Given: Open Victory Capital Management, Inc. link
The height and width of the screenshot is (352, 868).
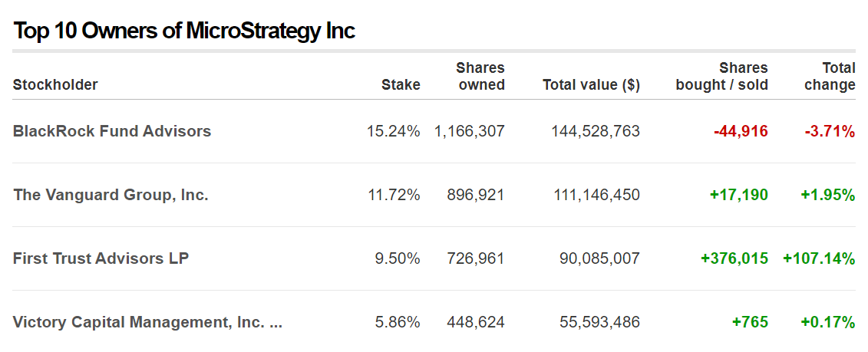Looking at the screenshot, I should pyautogui.click(x=147, y=322).
